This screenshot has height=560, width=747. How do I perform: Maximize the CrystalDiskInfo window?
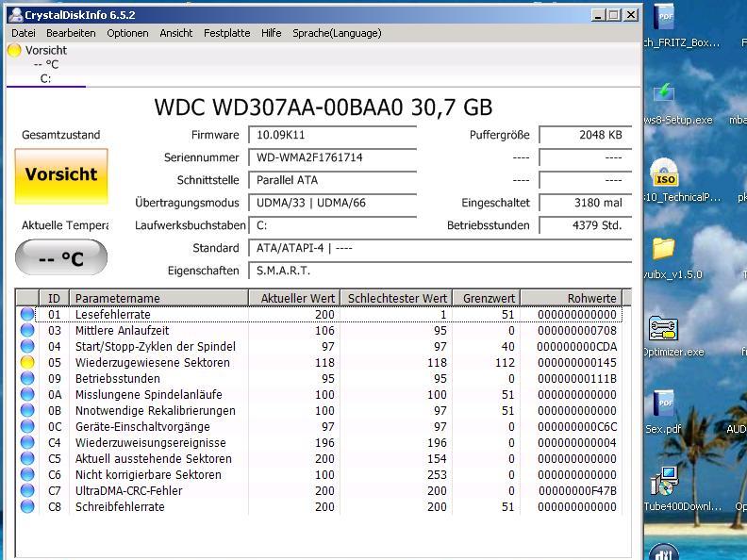tap(614, 15)
